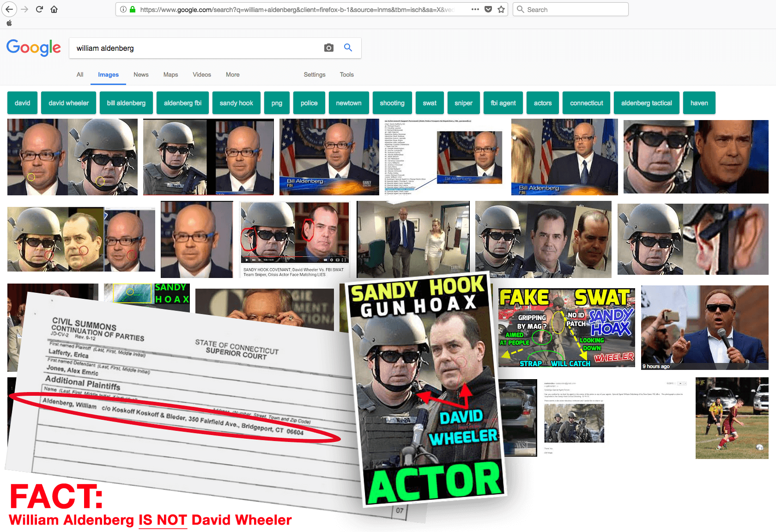Screen dimensions: 776x532
Task: Switch to the All results tab
Action: pos(80,74)
